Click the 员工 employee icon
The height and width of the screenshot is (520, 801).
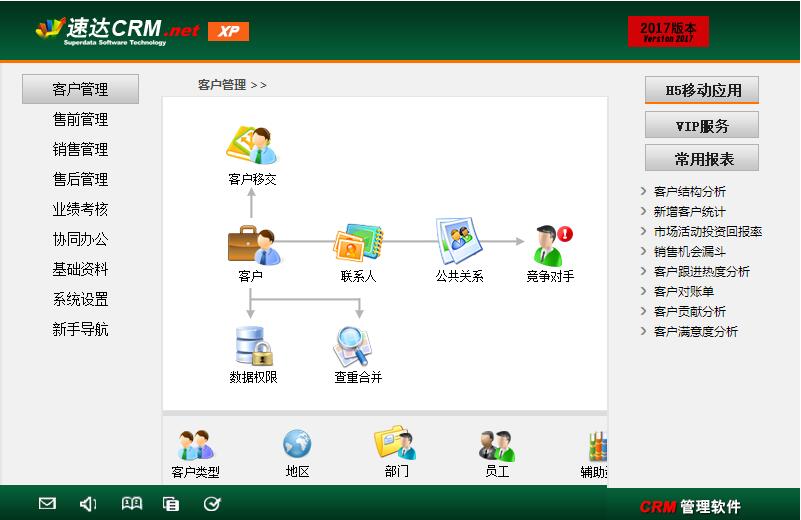tap(496, 445)
